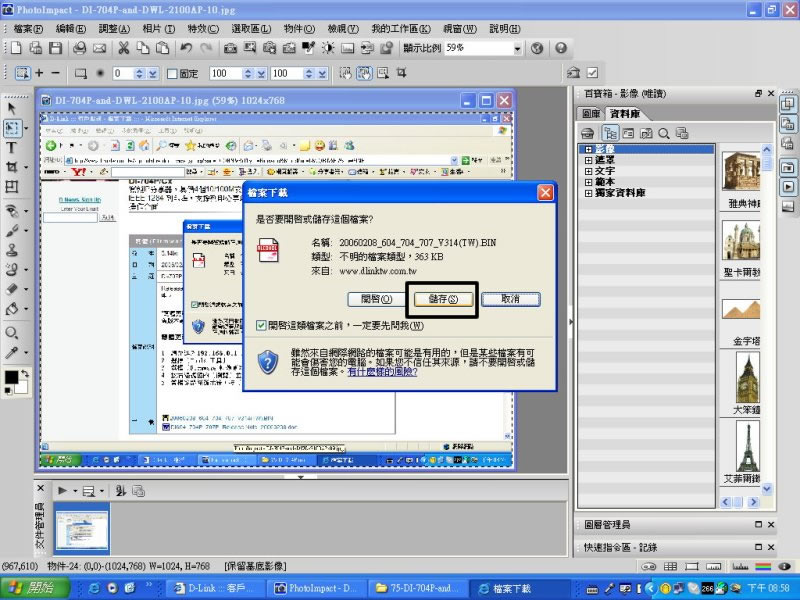Switch to the 資料庫 tab
Screen dimensions: 800x600
[x=624, y=113]
